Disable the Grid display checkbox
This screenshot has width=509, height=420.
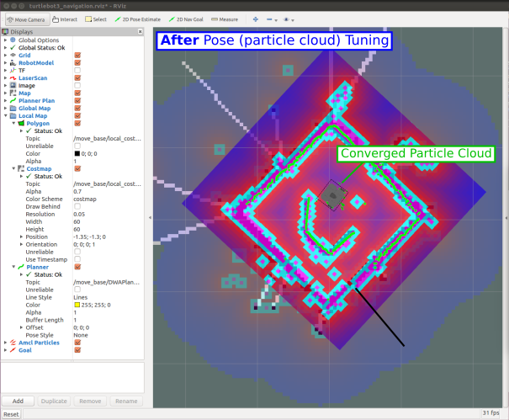click(77, 56)
